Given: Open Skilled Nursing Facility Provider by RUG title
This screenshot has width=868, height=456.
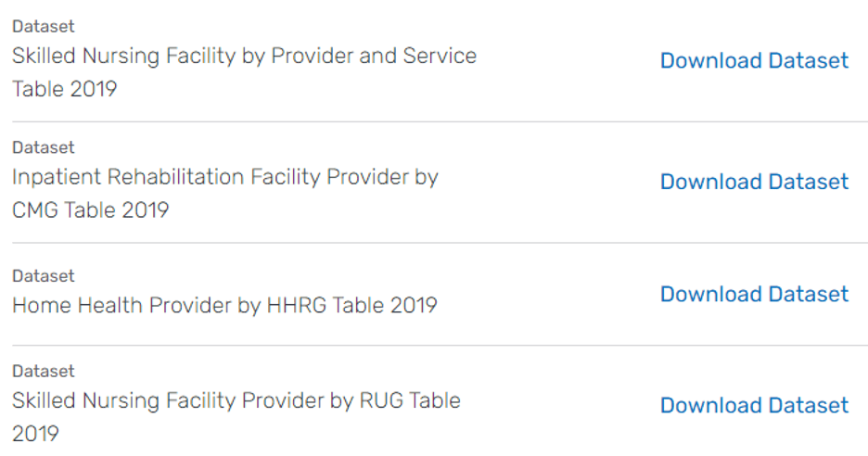Looking at the screenshot, I should tap(236, 401).
